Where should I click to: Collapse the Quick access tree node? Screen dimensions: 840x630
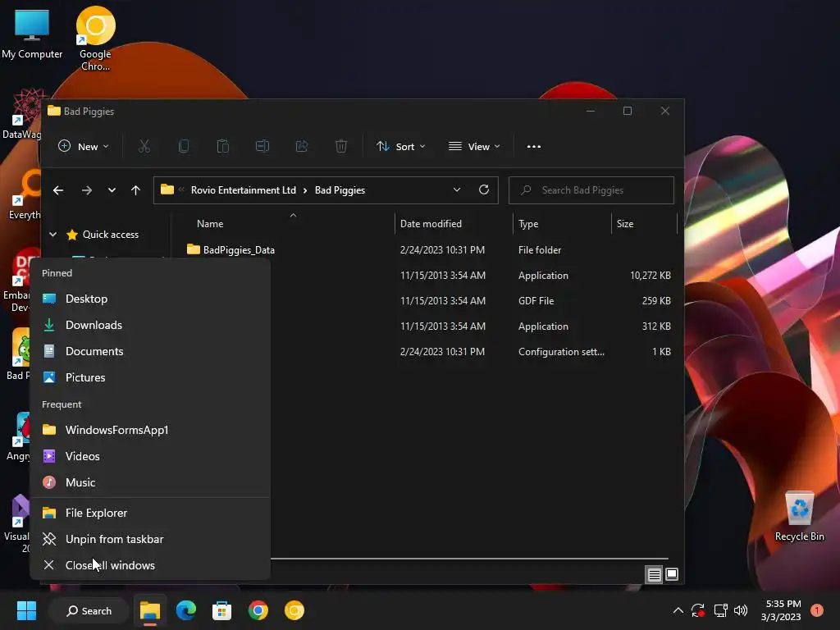tap(52, 234)
